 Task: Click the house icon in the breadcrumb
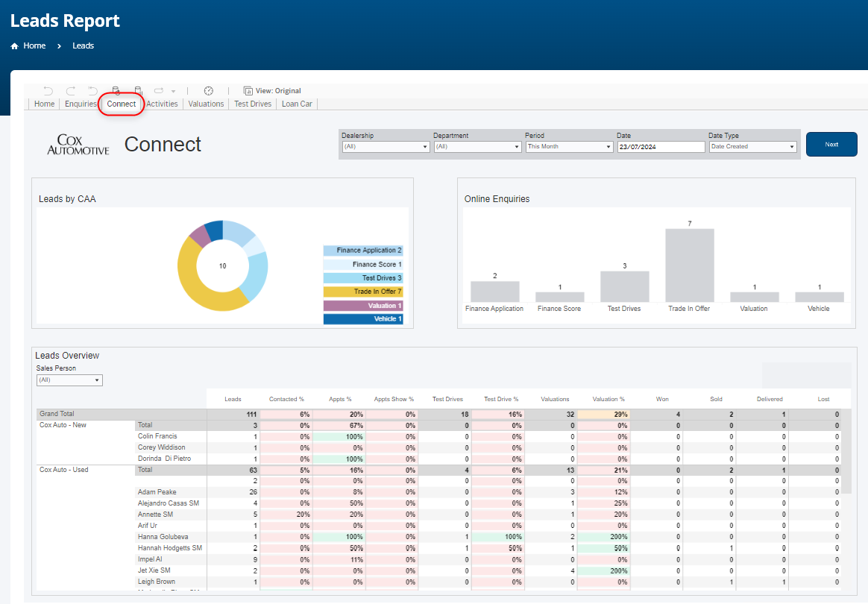pyautogui.click(x=14, y=46)
